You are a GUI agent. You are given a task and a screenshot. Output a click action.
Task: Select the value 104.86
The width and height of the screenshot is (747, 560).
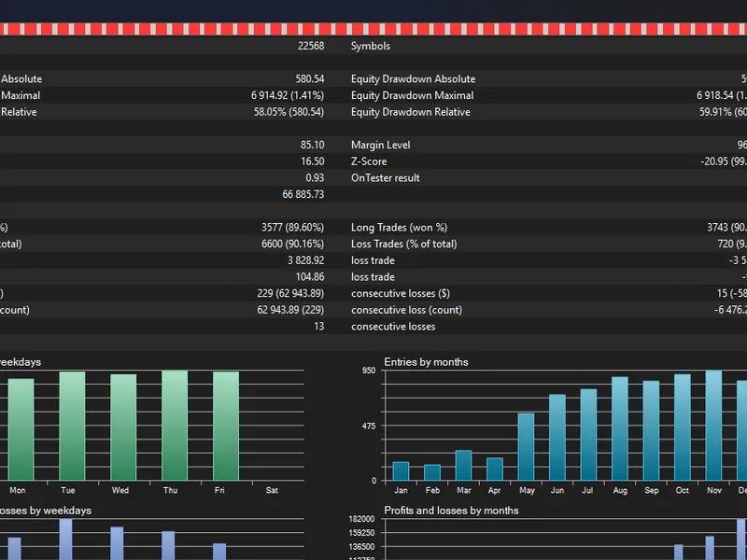tap(310, 277)
